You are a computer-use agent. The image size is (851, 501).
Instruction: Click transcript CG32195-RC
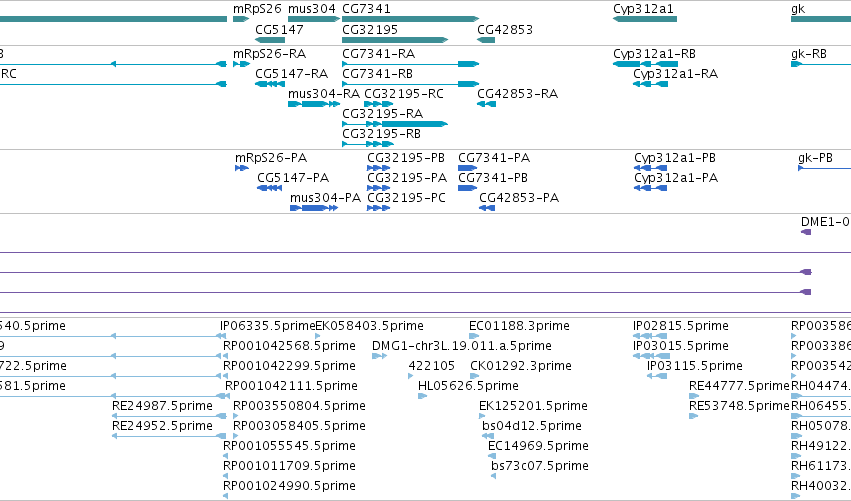[x=404, y=94]
